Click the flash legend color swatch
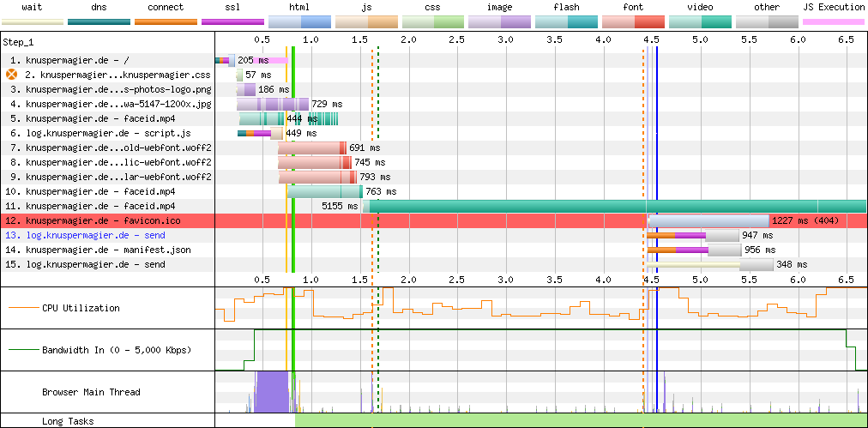The image size is (868, 428). click(567, 21)
